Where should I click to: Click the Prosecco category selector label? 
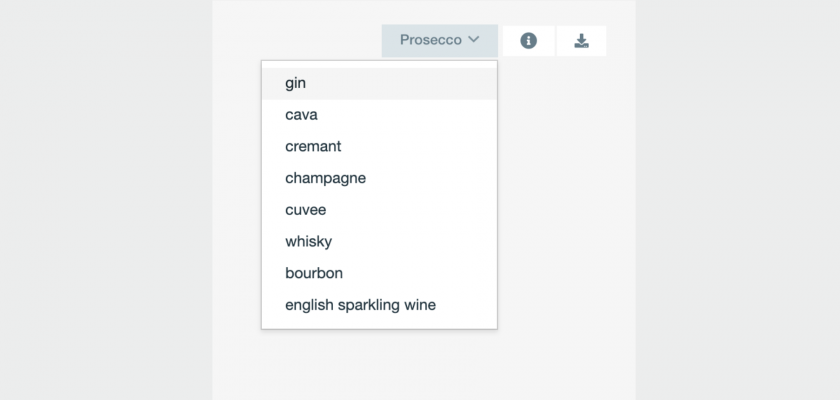tap(431, 40)
